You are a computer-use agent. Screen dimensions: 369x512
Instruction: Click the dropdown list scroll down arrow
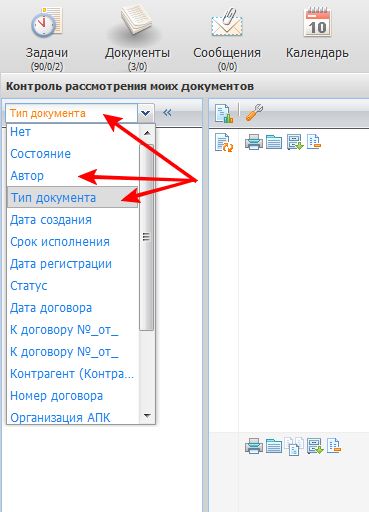coord(147,416)
